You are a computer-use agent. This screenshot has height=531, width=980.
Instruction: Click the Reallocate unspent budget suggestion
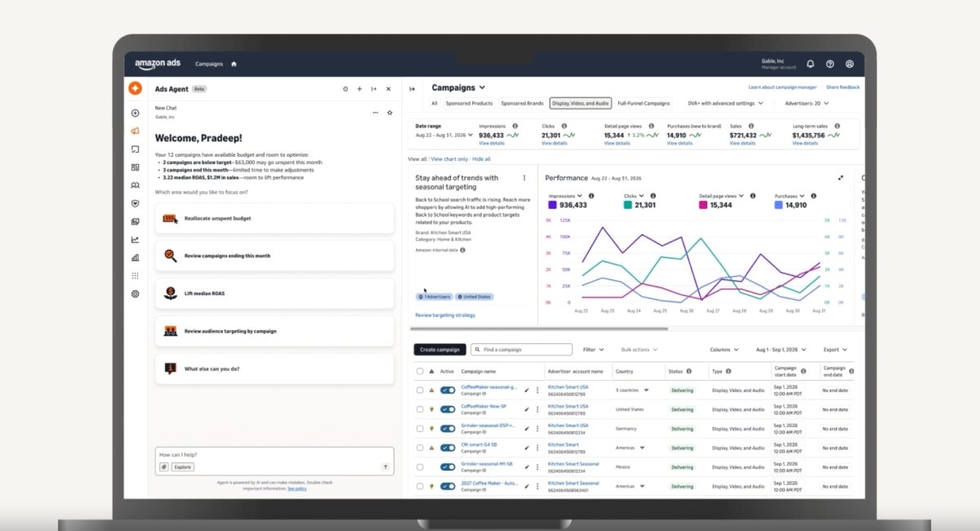(x=274, y=218)
